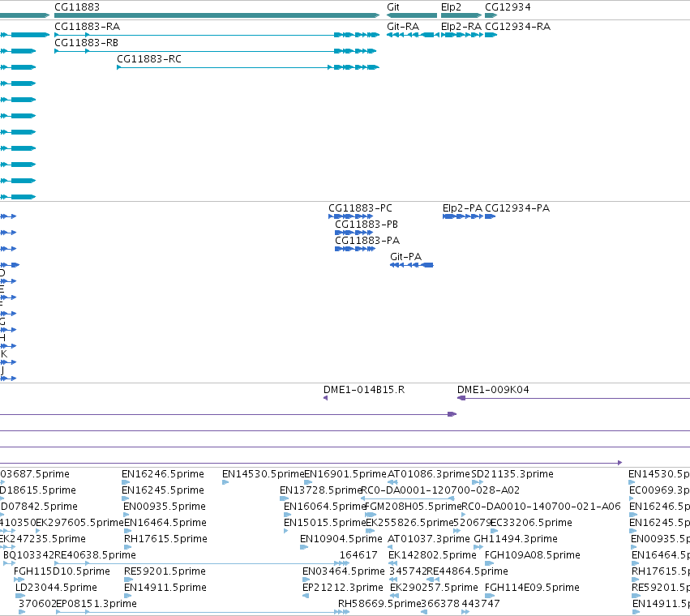Image resolution: width=690 pixels, height=616 pixels.
Task: Click the EK255826.5prime EST label
Action: (409, 523)
